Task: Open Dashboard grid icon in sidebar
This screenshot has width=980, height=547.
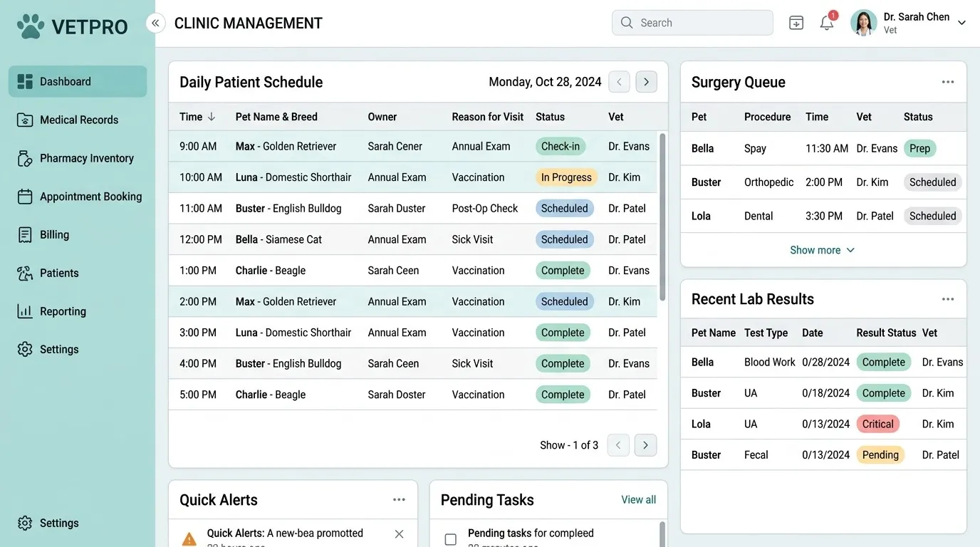Action: [25, 81]
